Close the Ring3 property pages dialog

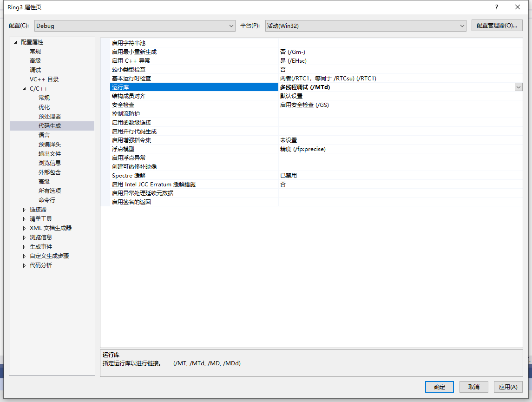click(x=518, y=7)
